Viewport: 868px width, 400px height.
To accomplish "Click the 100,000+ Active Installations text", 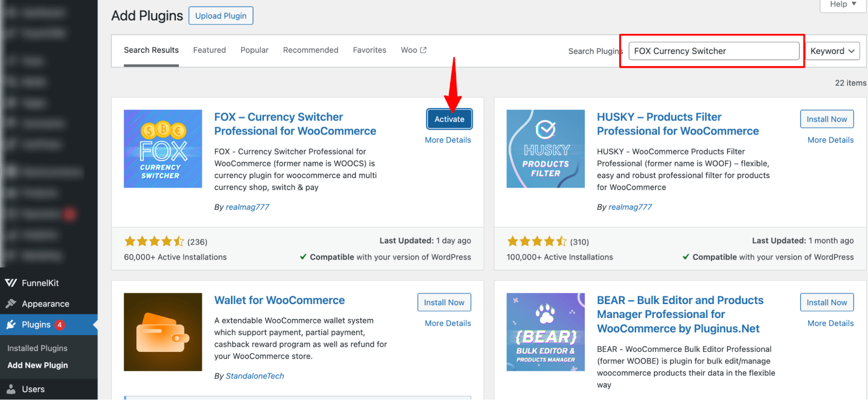I will [x=560, y=257].
